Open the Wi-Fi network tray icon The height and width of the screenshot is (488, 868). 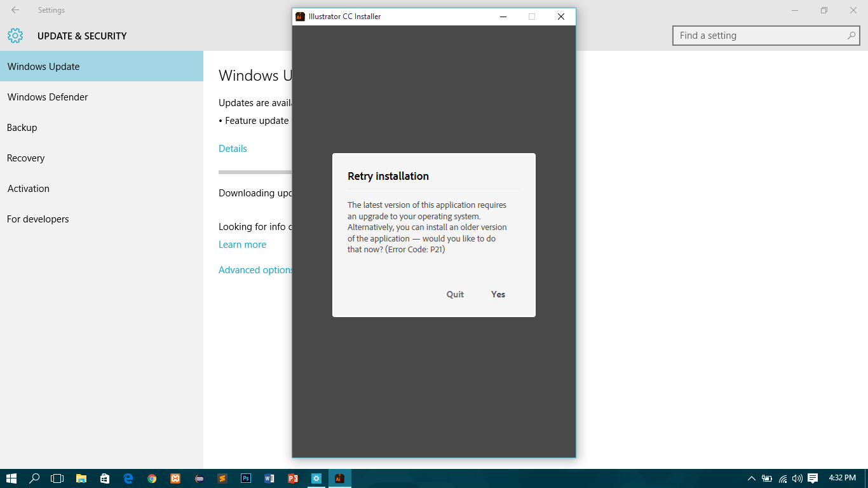pyautogui.click(x=783, y=478)
